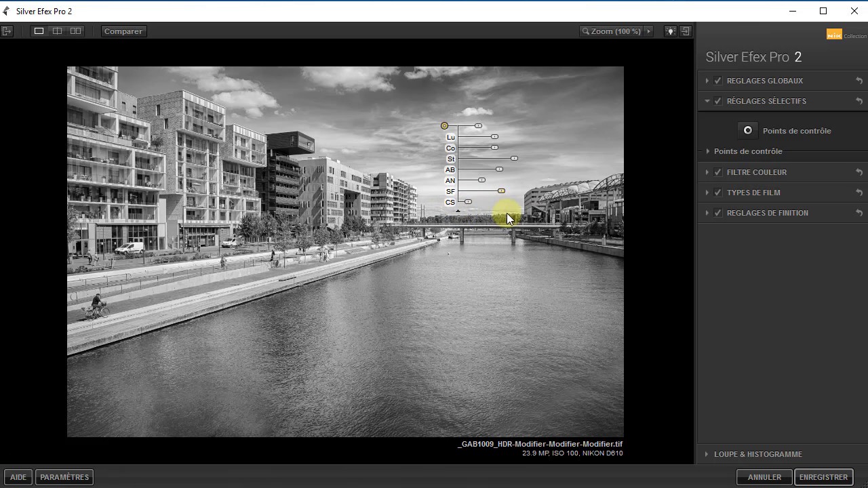Reset TYPES DE FILM with its undo arrow

click(859, 192)
